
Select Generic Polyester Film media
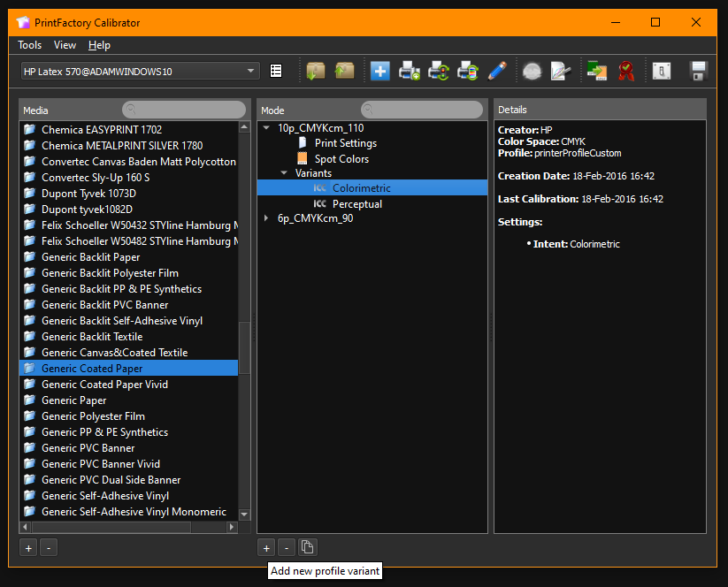(x=128, y=416)
